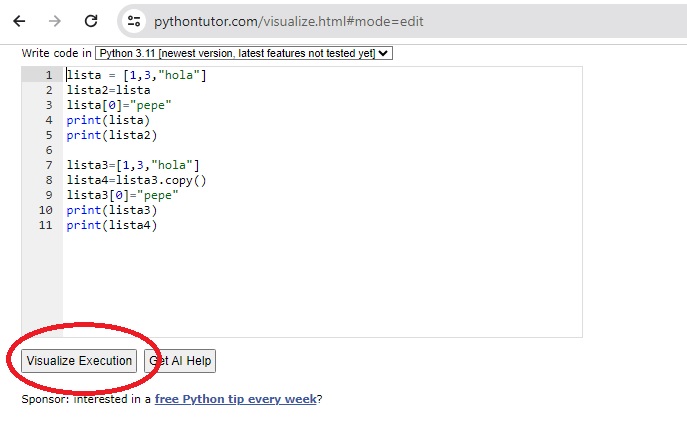Viewport: 687px width, 422px height.
Task: Click the print(lista2) code line
Action: coord(112,135)
